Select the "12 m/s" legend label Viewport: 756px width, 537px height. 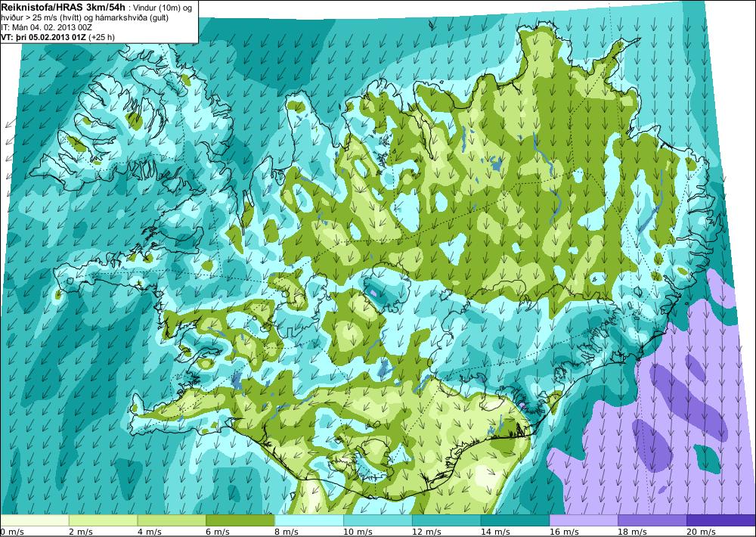pyautogui.click(x=426, y=532)
